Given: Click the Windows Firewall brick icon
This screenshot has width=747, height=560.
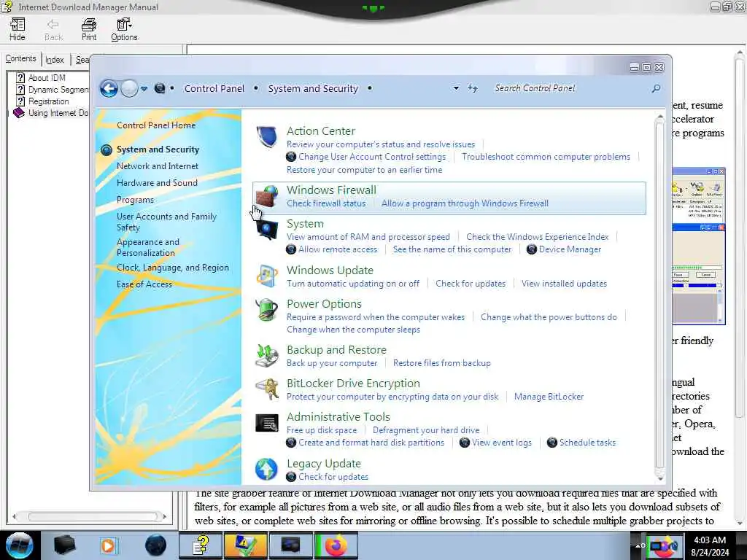Looking at the screenshot, I should tap(266, 196).
